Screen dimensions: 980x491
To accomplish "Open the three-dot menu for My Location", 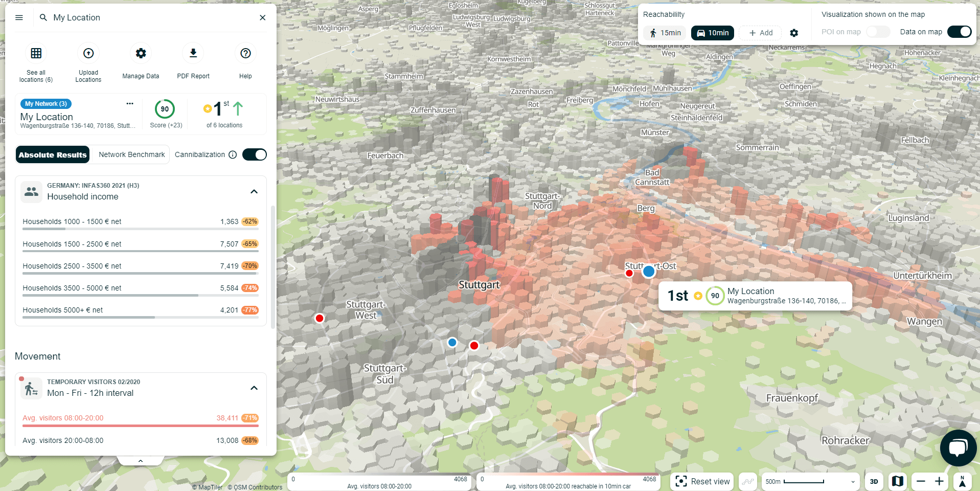I will tap(130, 103).
